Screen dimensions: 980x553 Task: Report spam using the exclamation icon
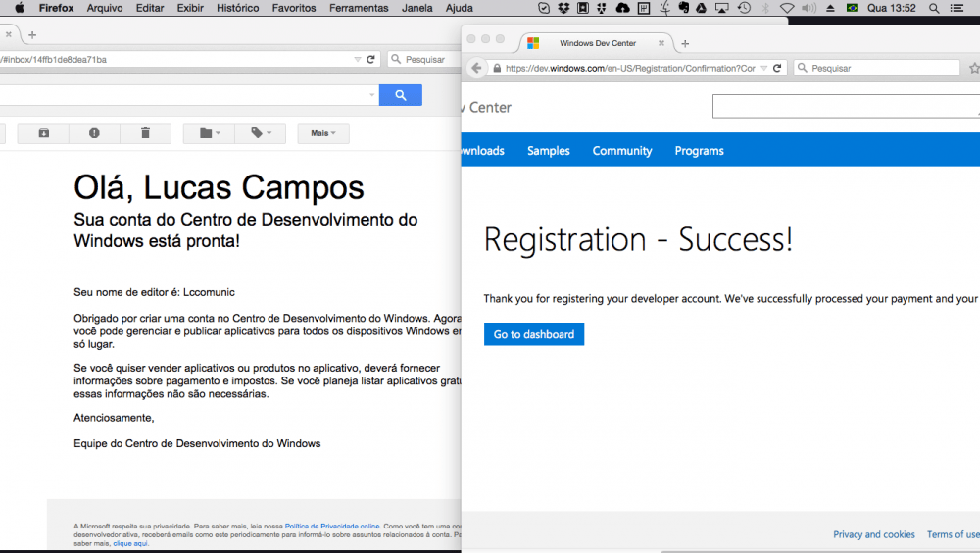click(94, 133)
